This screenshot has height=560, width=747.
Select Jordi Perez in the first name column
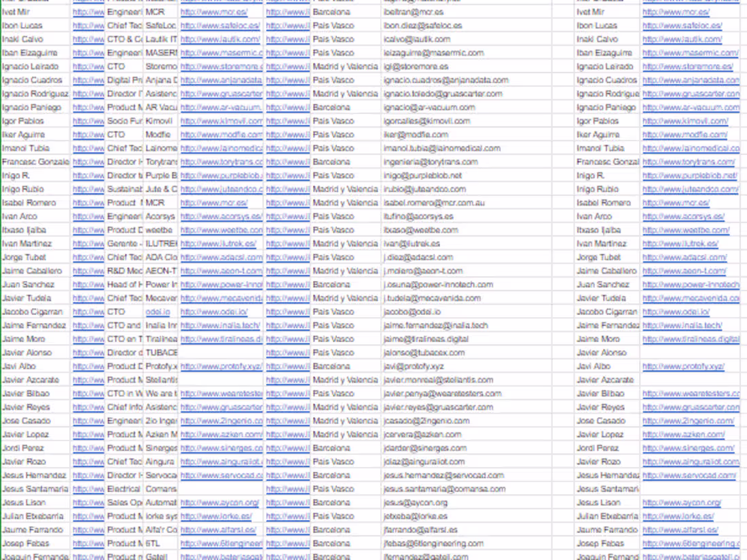pyautogui.click(x=23, y=449)
